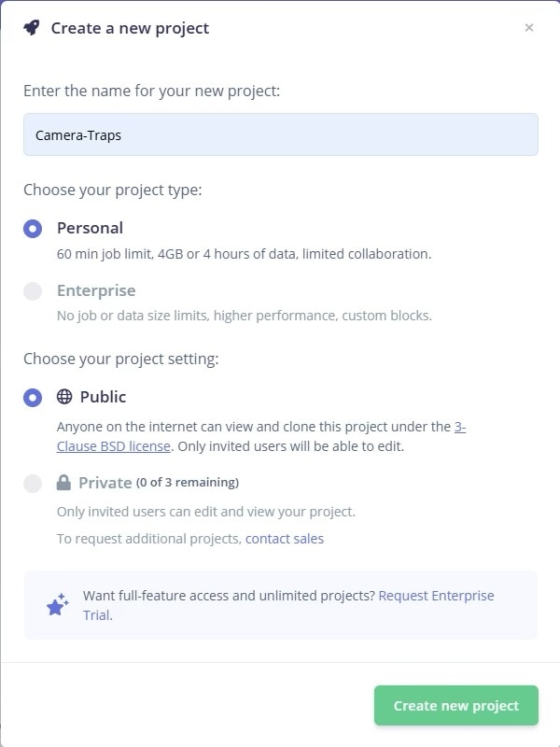Image resolution: width=560 pixels, height=747 pixels.
Task: Select the Enterprise project type radio button
Action: [x=33, y=291]
